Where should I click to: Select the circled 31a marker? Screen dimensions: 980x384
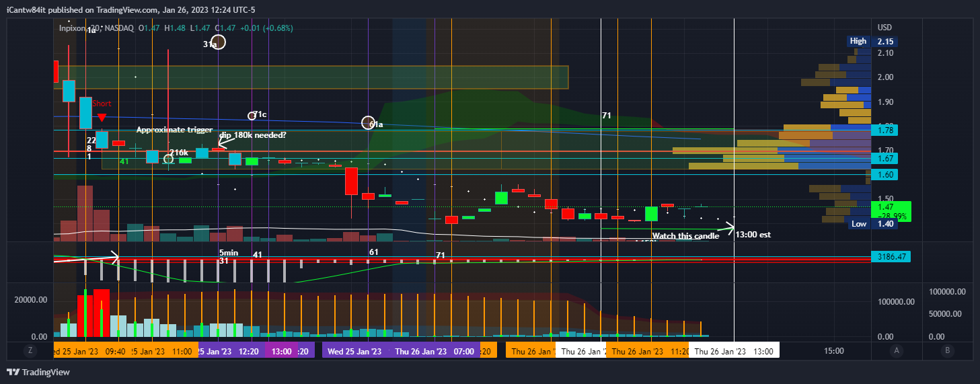(x=219, y=43)
